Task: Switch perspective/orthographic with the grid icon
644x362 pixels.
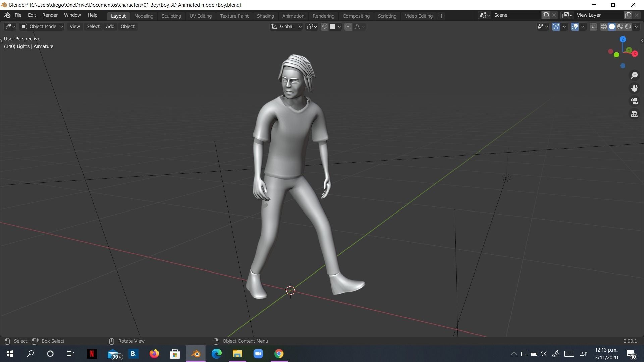Action: pyautogui.click(x=634, y=114)
